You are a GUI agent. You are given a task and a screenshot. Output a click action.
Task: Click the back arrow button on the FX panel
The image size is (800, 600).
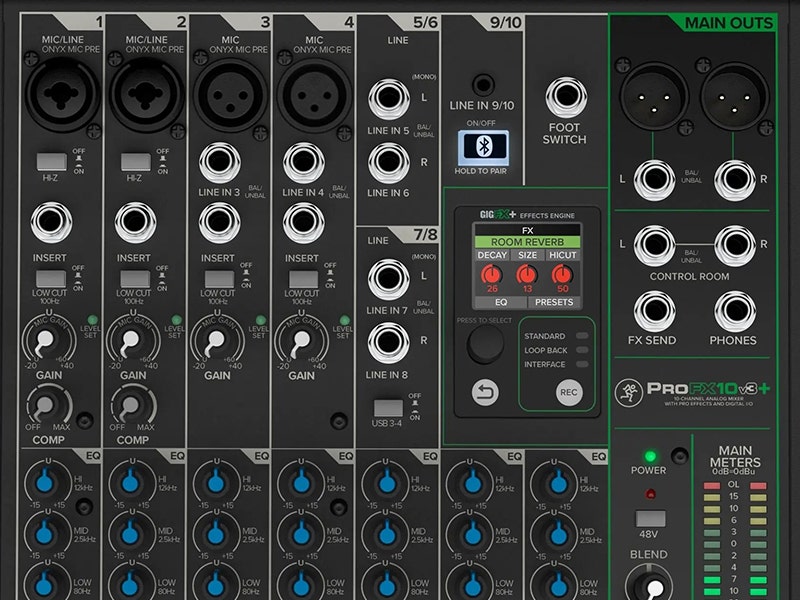[485, 392]
